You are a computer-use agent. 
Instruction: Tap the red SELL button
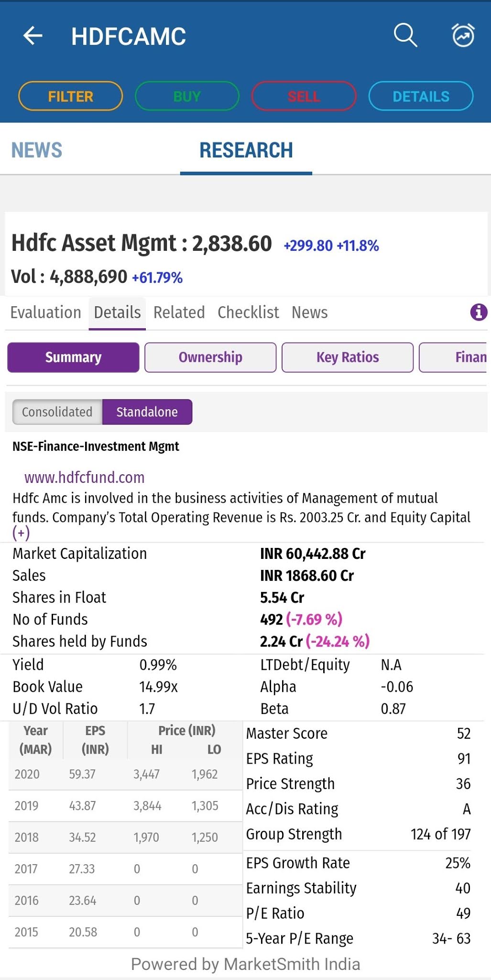click(304, 96)
